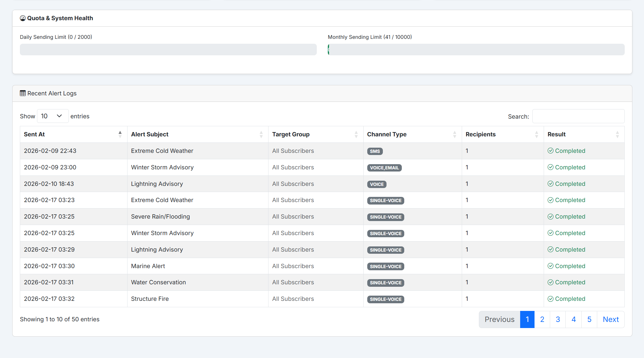Sort by Alert Subject column arrows
Screen dimensions: 644x358
261,135
